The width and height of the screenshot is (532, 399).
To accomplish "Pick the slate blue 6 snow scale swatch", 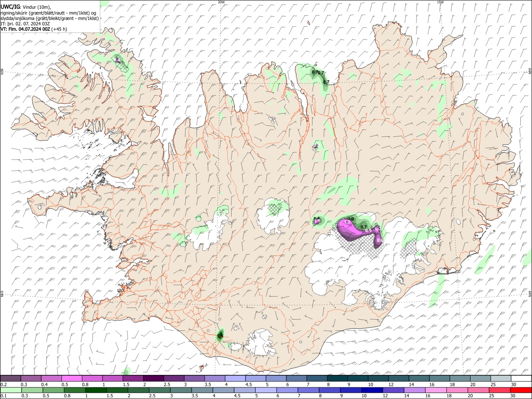I will coord(297,379).
